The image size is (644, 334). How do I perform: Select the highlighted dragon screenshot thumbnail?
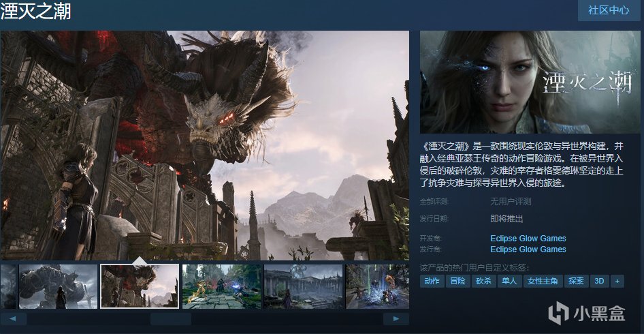coord(140,286)
